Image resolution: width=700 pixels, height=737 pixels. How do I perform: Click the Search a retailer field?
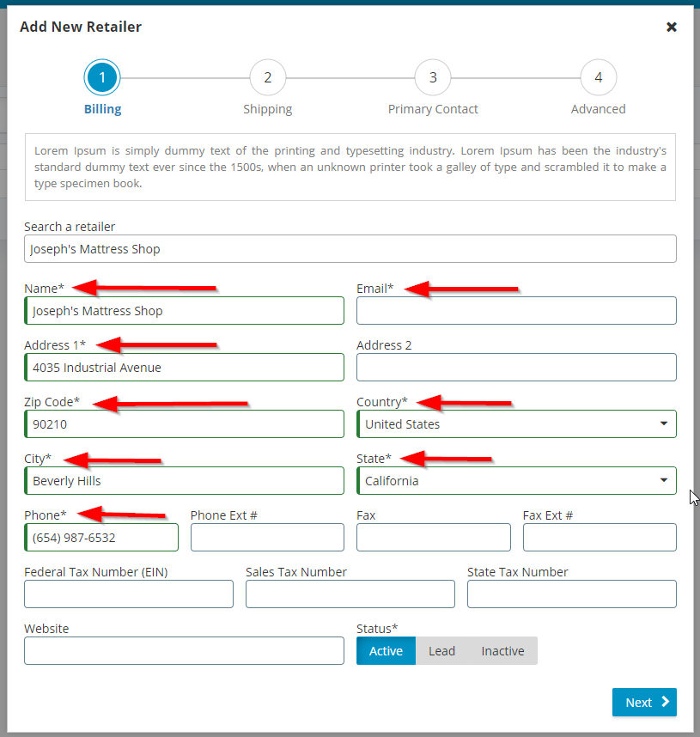coord(350,248)
